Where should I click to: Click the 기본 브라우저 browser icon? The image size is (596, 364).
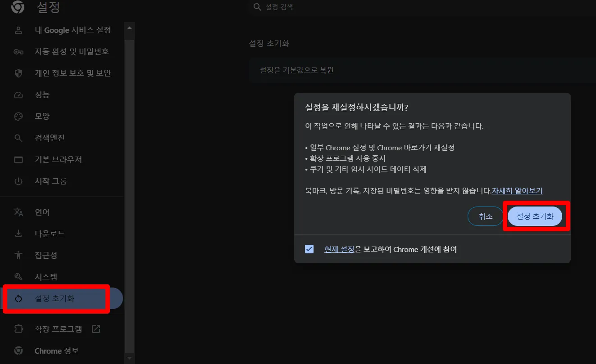tap(18, 159)
